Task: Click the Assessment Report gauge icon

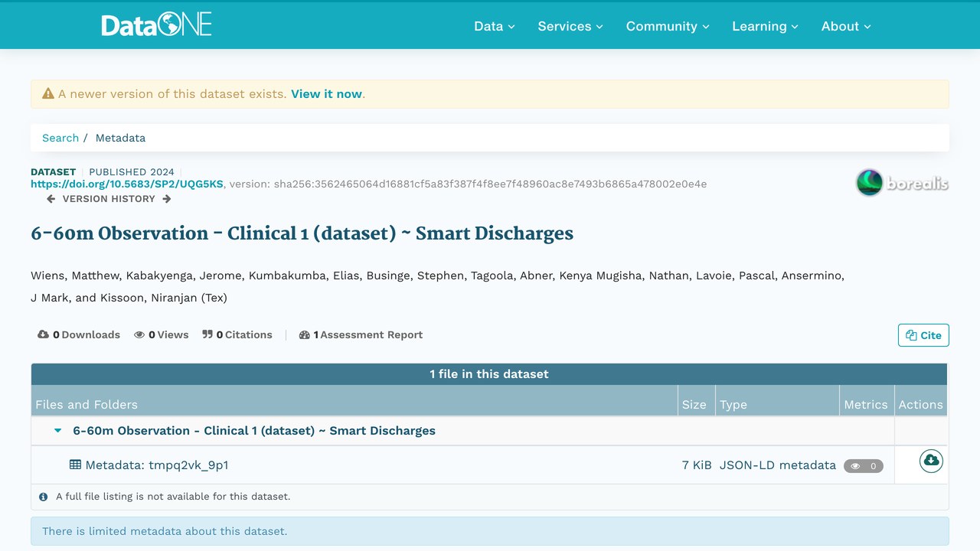Action: 305,334
